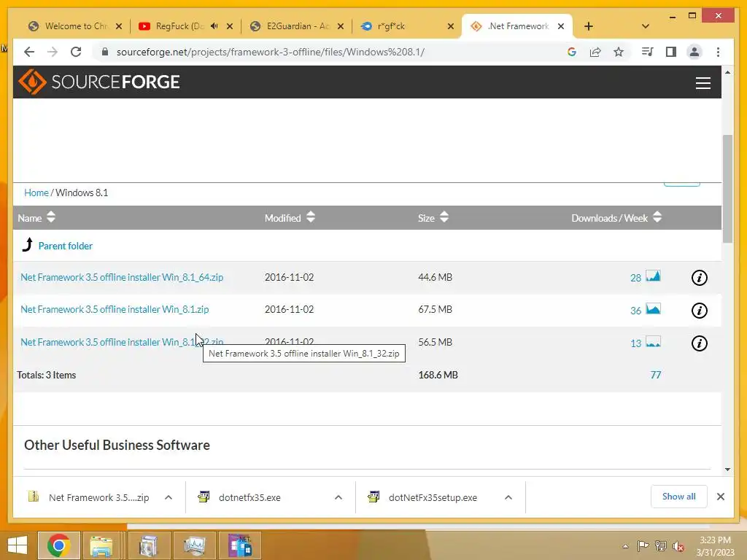Expand options for Net Framework 3.5 zip download

click(x=169, y=497)
